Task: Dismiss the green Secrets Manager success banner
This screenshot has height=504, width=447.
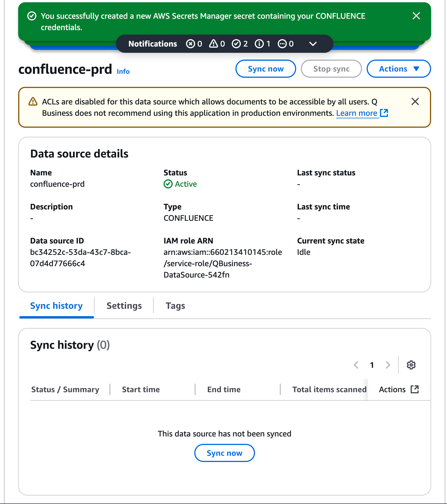Action: [416, 16]
